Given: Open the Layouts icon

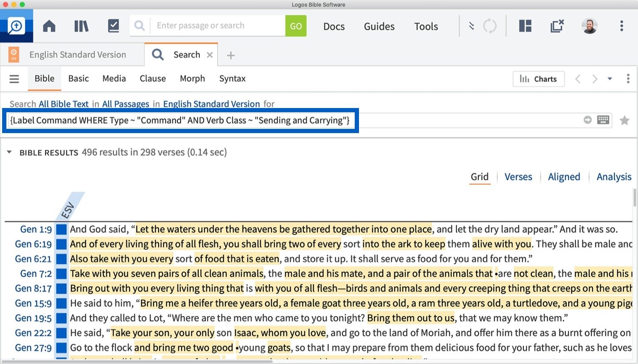Looking at the screenshot, I should pos(525,26).
